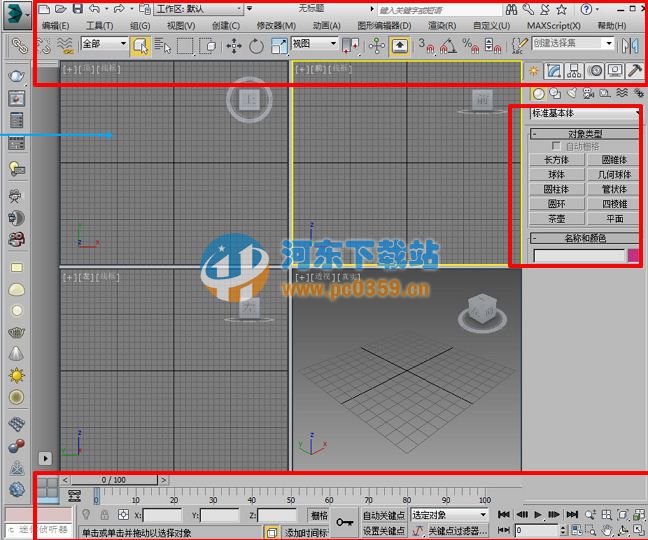Select the Move tool
This screenshot has height=540, width=648.
(234, 45)
